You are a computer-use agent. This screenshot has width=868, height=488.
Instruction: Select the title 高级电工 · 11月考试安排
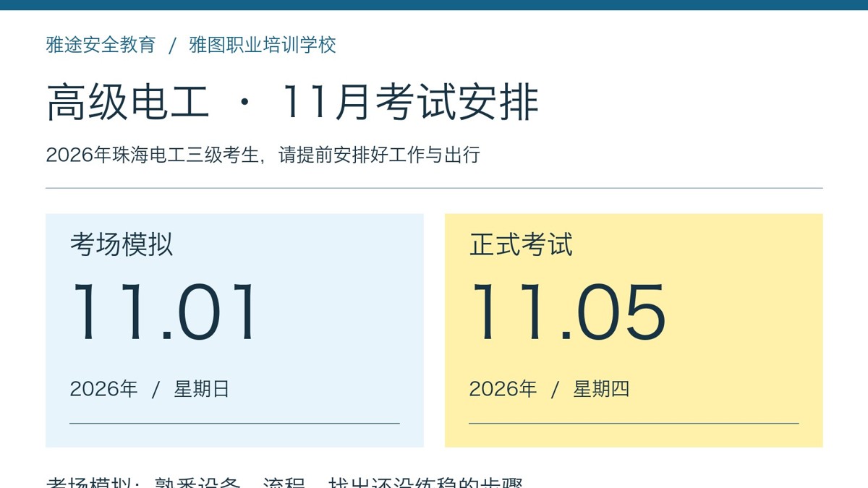[x=292, y=102]
